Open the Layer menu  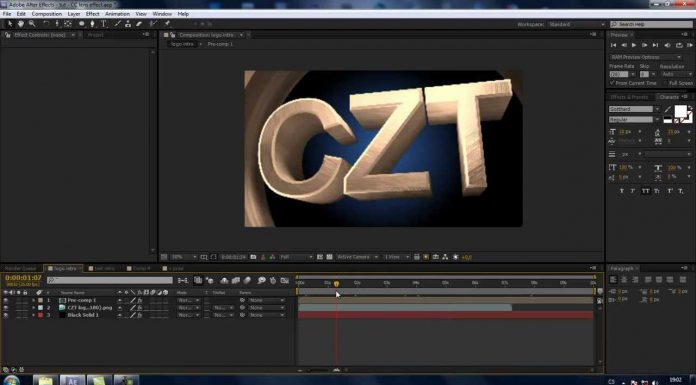tap(74, 14)
